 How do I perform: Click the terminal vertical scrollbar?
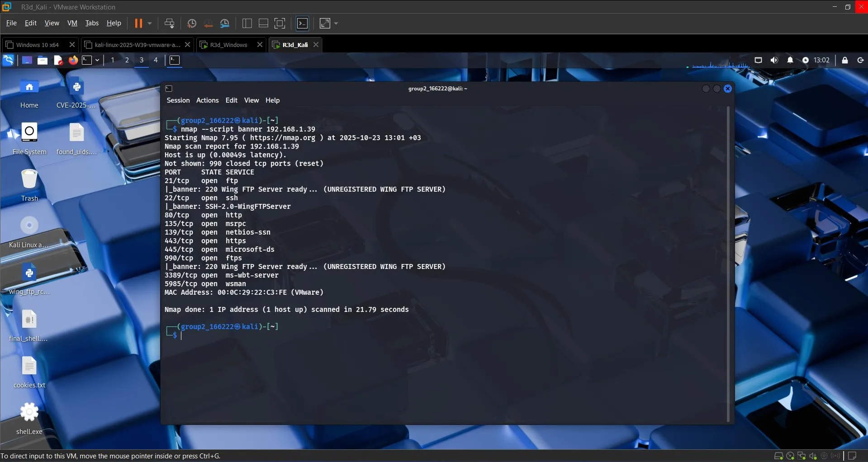tap(728, 264)
